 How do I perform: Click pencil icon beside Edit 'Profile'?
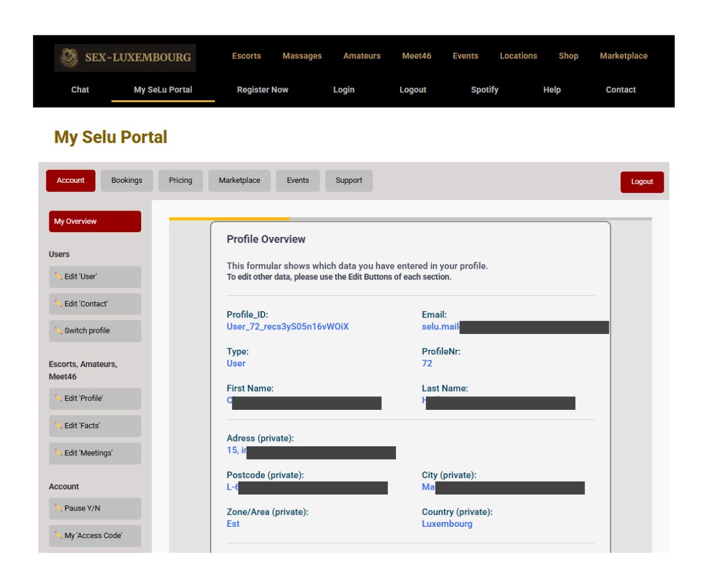(x=58, y=398)
